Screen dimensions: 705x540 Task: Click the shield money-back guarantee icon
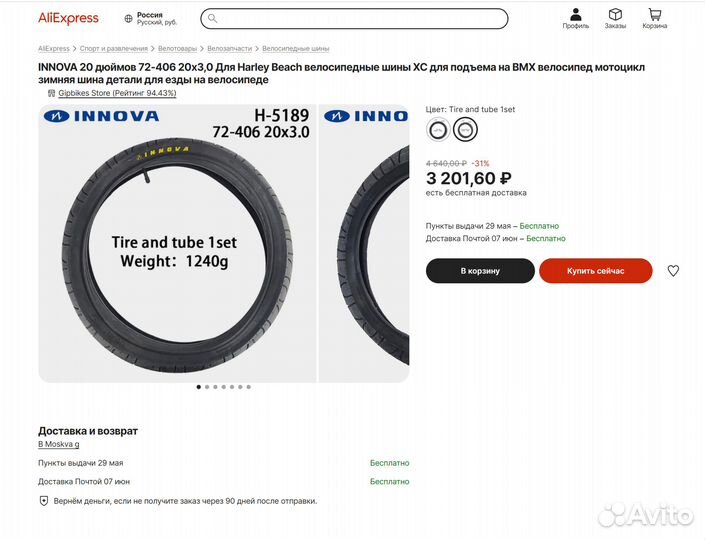tap(43, 500)
